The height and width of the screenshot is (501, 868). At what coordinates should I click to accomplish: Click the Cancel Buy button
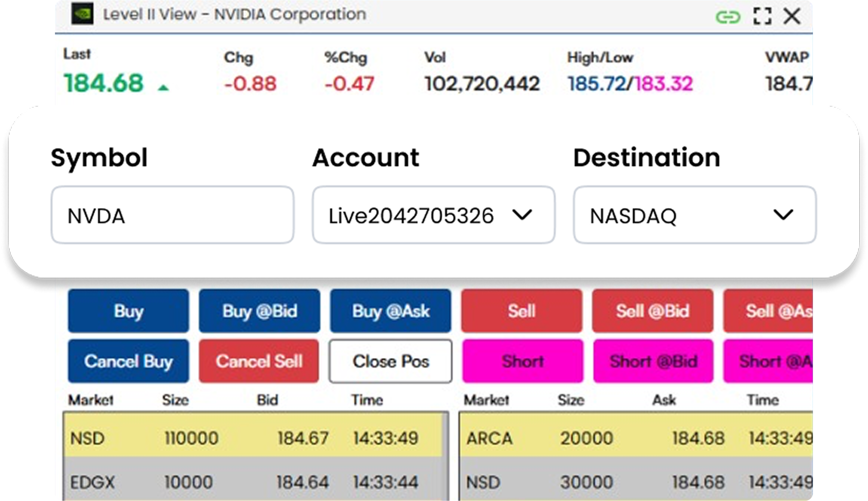coord(128,361)
